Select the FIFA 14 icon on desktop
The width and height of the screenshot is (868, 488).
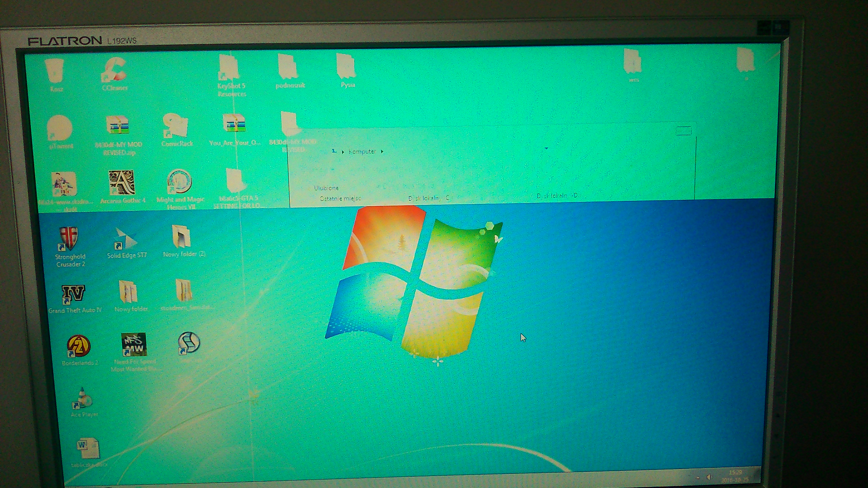(x=64, y=184)
